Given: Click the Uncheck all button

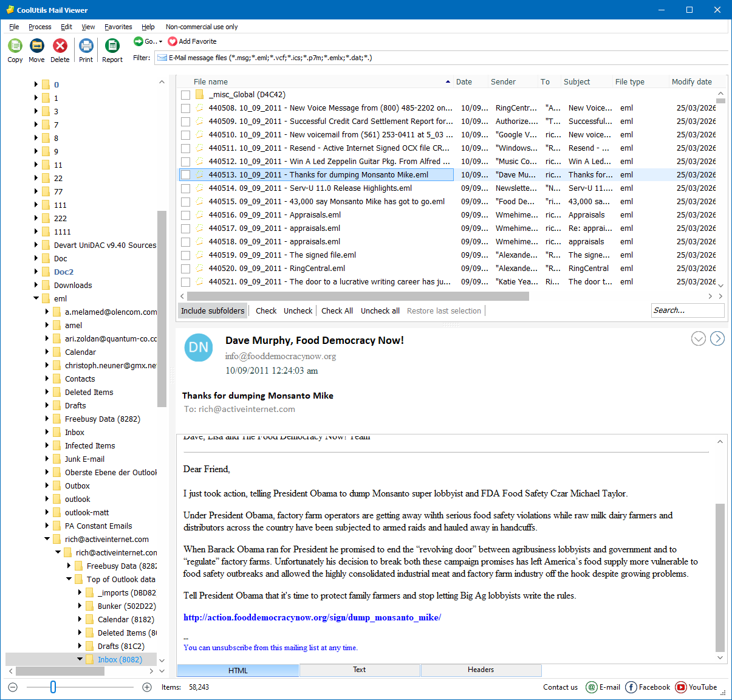Looking at the screenshot, I should click(380, 311).
